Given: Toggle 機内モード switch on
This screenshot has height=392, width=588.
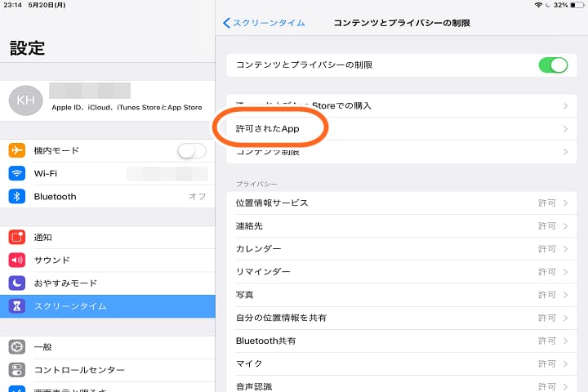Looking at the screenshot, I should point(192,151).
